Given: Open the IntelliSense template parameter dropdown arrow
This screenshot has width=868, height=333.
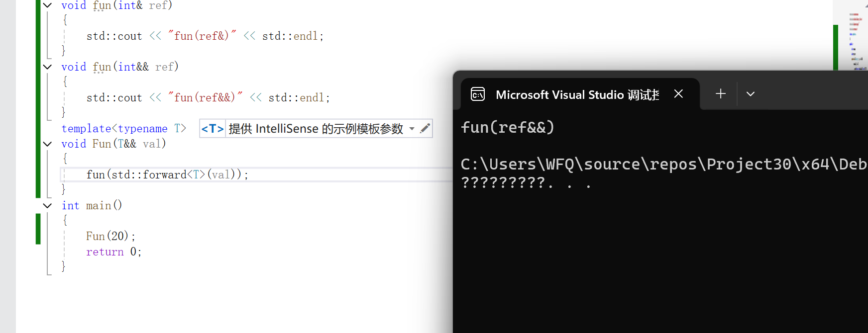Looking at the screenshot, I should coord(412,129).
